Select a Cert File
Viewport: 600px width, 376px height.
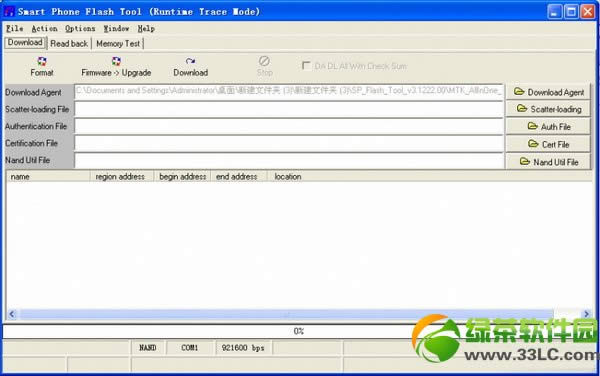coord(548,144)
